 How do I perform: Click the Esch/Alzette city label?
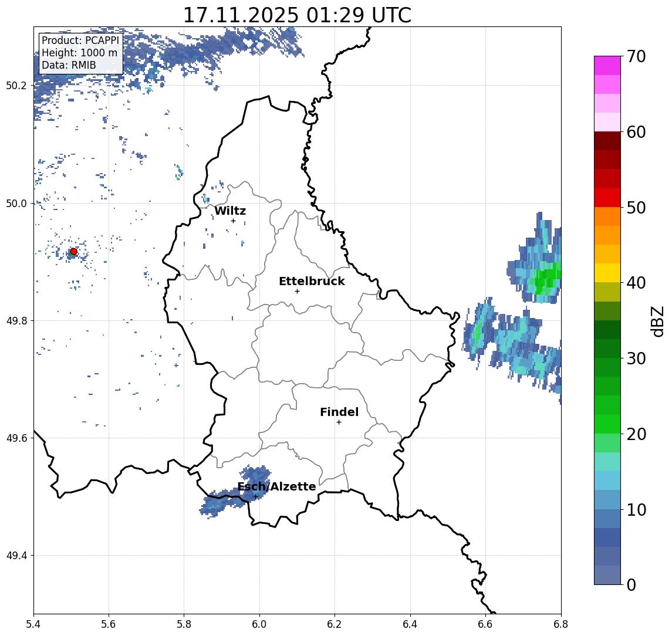(x=276, y=486)
